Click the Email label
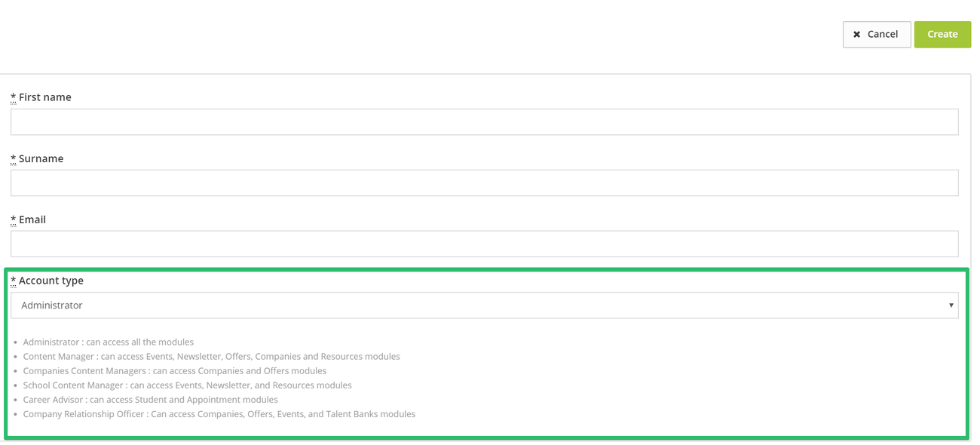The image size is (980, 445). (32, 219)
